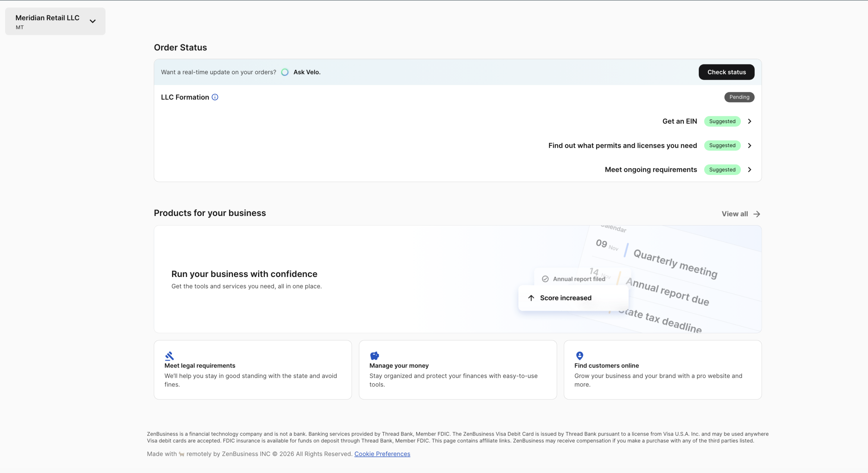Open Run your business with confidence banner
The width and height of the screenshot is (868, 473).
[458, 279]
